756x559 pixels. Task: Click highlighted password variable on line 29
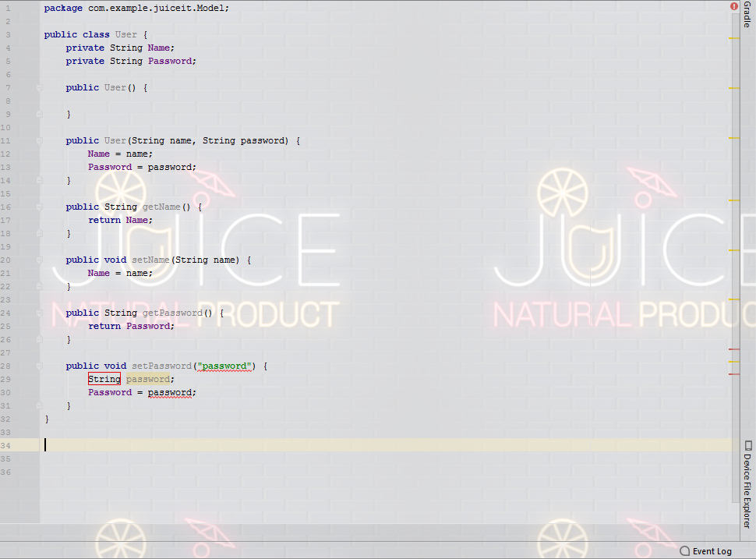[148, 379]
